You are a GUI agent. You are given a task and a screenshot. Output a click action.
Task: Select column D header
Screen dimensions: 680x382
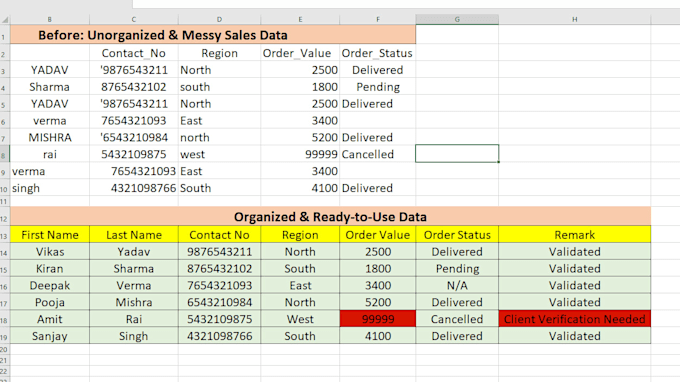click(219, 20)
